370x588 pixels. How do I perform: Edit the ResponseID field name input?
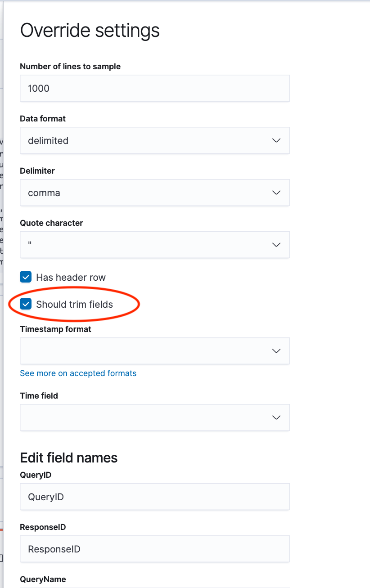(154, 549)
